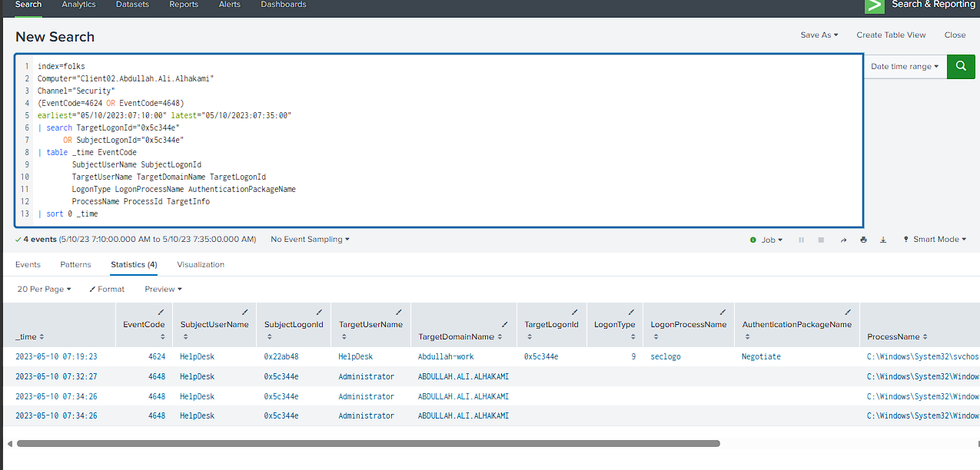Click the Close link
The width and height of the screenshot is (980, 470).
click(955, 35)
